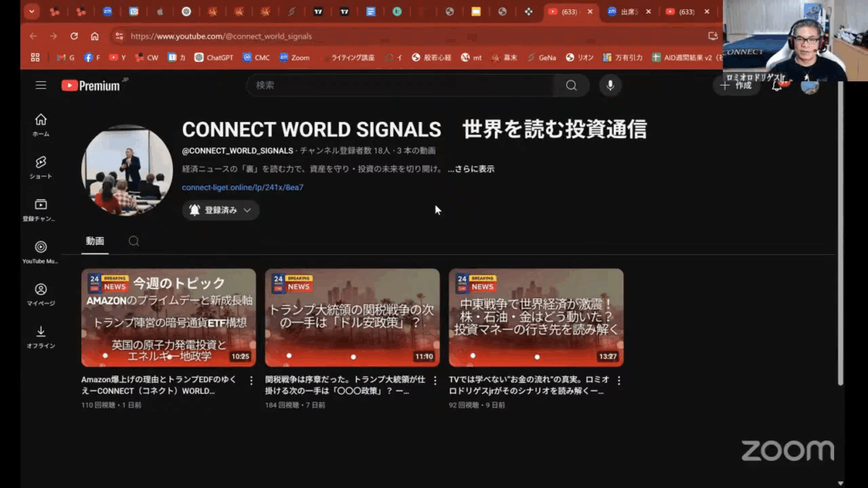Click the page vertical scrollbar
The height and width of the screenshot is (488, 868).
tap(840, 232)
